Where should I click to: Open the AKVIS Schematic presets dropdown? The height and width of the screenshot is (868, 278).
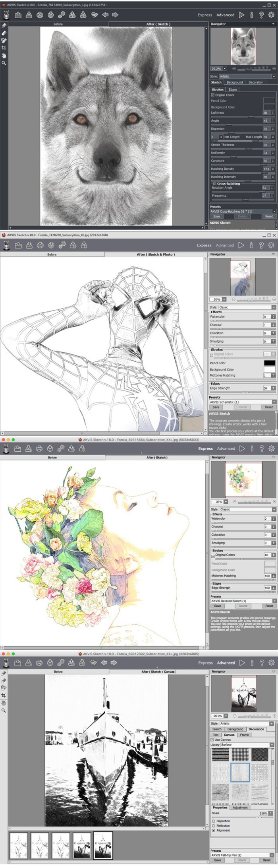pyautogui.click(x=242, y=402)
